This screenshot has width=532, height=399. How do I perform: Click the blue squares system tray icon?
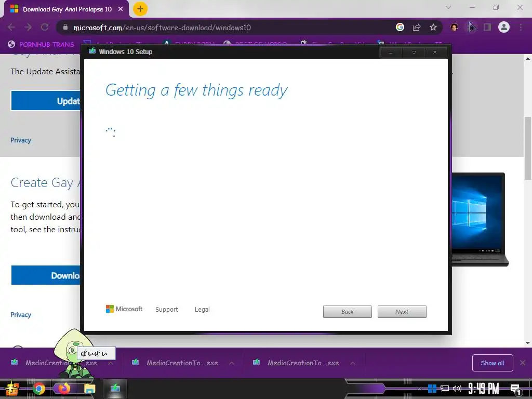pyautogui.click(x=432, y=389)
